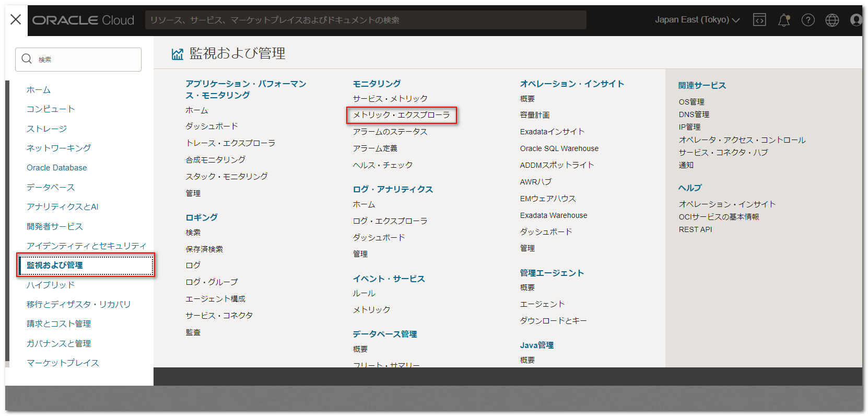This screenshot has height=416, width=868.
Task: Select マーケットプレイス category
Action: pos(63,363)
